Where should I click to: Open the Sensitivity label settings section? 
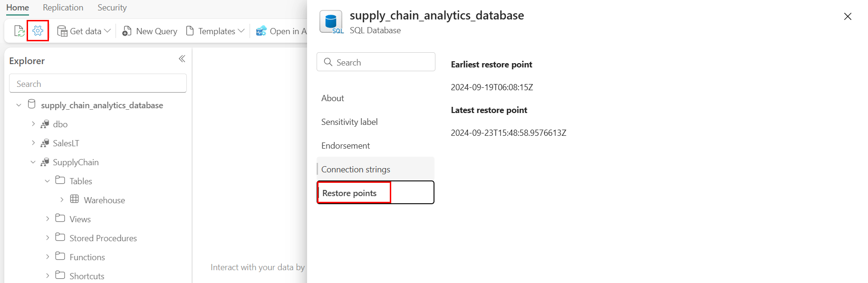tap(349, 122)
